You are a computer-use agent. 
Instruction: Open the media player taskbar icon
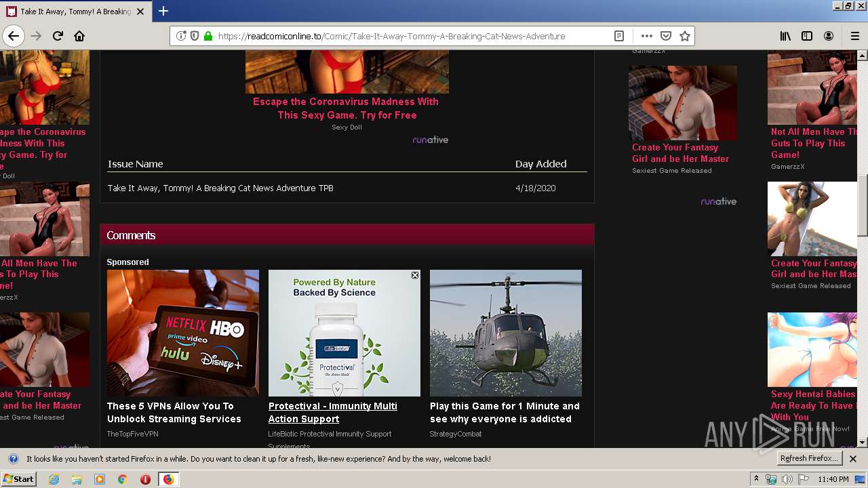(100, 479)
